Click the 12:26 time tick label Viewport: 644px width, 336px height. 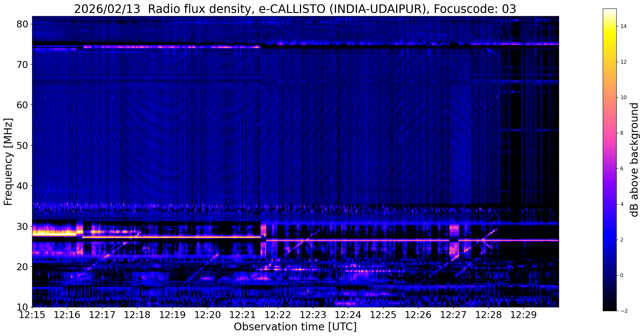pos(418,315)
